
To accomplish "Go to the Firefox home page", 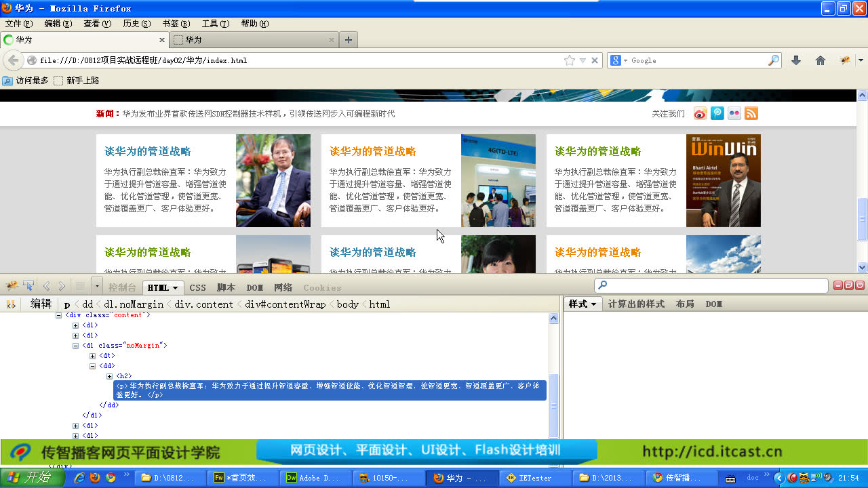I will pyautogui.click(x=821, y=60).
